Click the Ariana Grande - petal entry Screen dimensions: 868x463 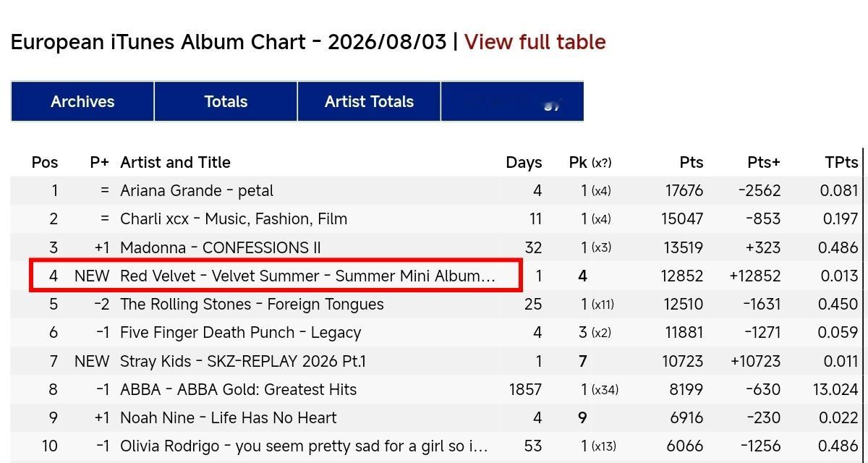(197, 191)
